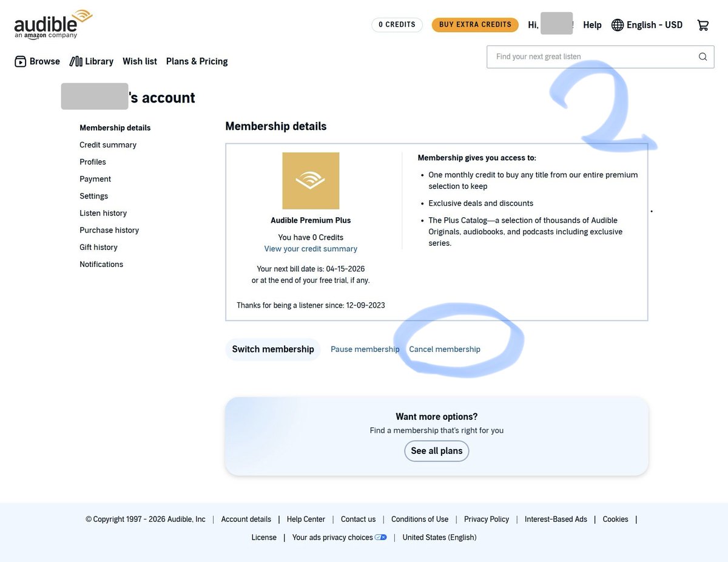This screenshot has width=728, height=562.
Task: Open Gift history in sidebar
Action: point(98,247)
